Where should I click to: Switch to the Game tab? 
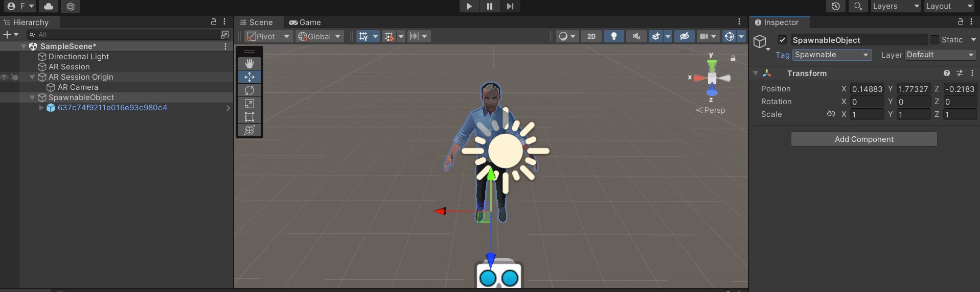coord(305,22)
